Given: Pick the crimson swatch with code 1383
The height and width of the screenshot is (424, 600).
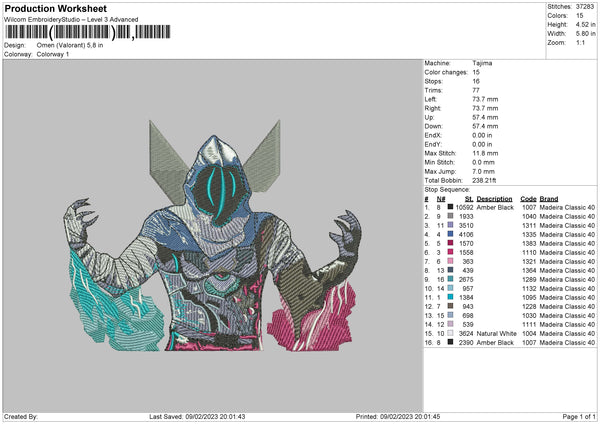Looking at the screenshot, I should click(x=450, y=243).
